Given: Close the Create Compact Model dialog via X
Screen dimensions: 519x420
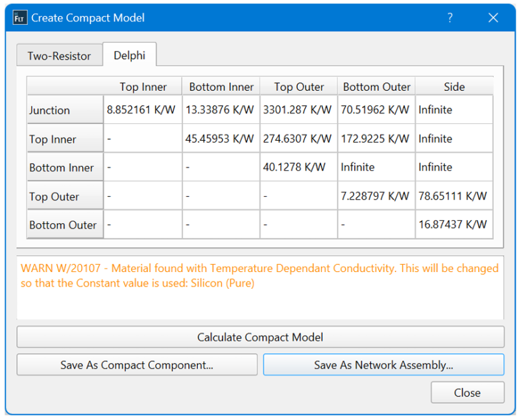Looking at the screenshot, I should [493, 18].
